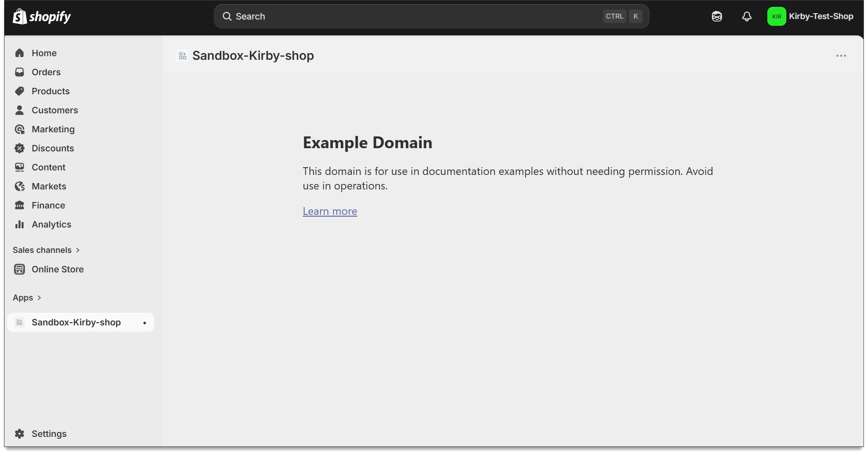
Task: Focus the Search input field
Action: click(431, 16)
